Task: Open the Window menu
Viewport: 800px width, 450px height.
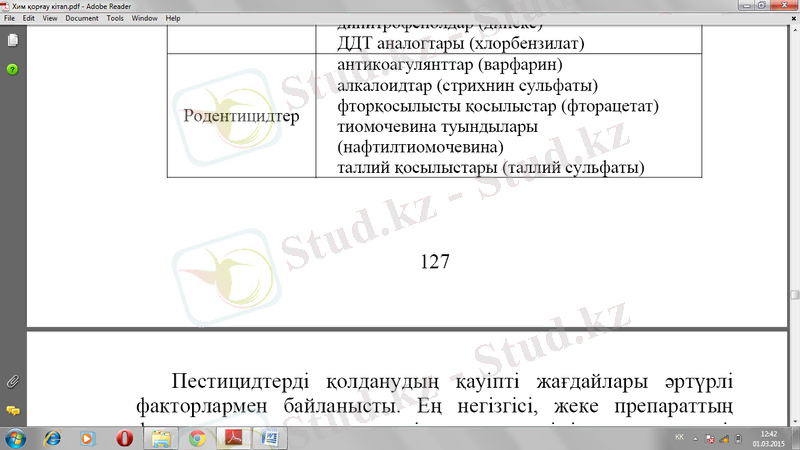Action: tap(144, 18)
